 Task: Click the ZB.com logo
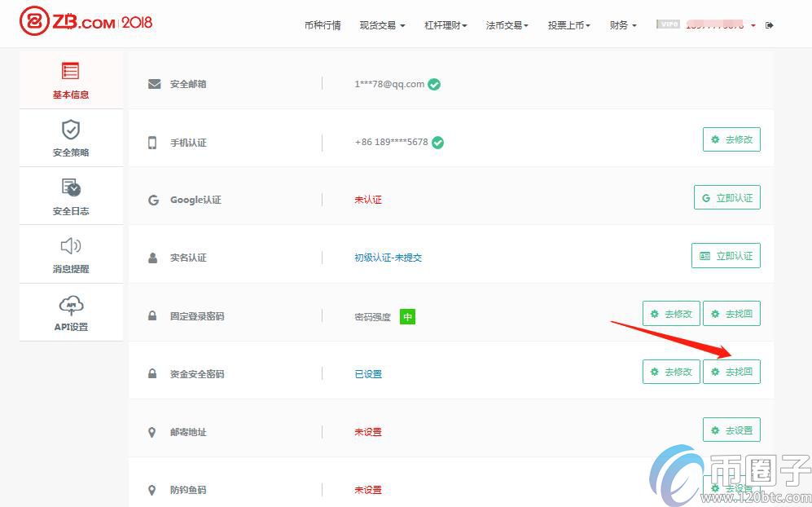pos(86,22)
